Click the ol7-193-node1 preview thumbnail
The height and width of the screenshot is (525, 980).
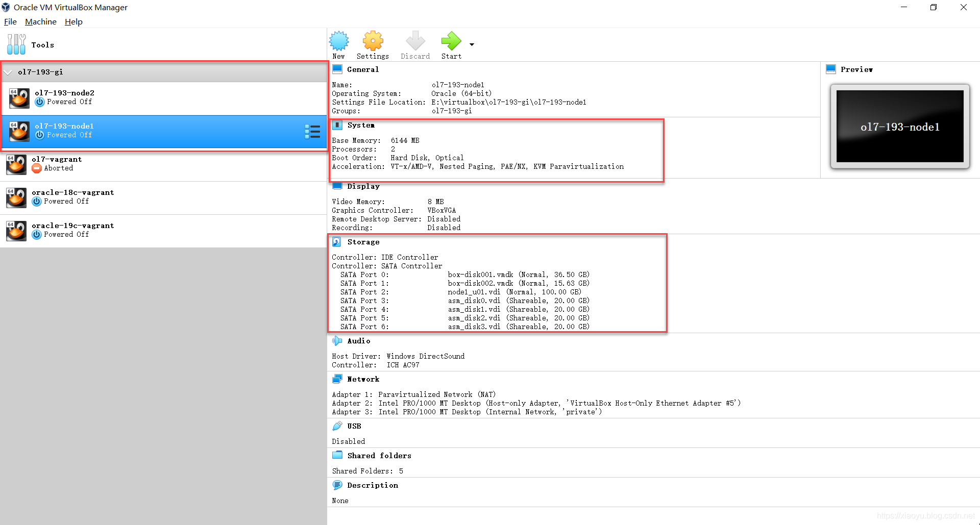point(900,127)
